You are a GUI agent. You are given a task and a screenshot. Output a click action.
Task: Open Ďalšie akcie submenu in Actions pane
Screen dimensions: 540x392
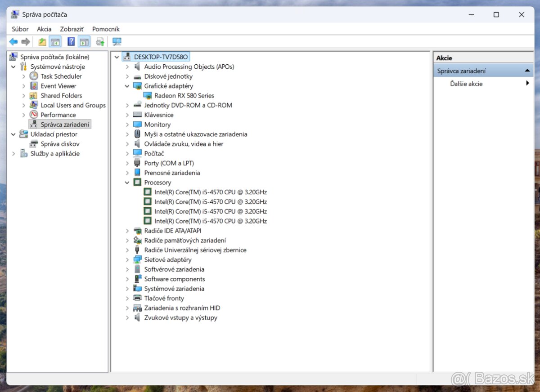[x=466, y=84]
